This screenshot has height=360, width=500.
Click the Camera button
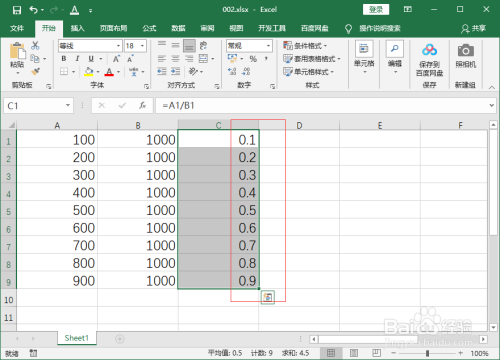coord(466,55)
